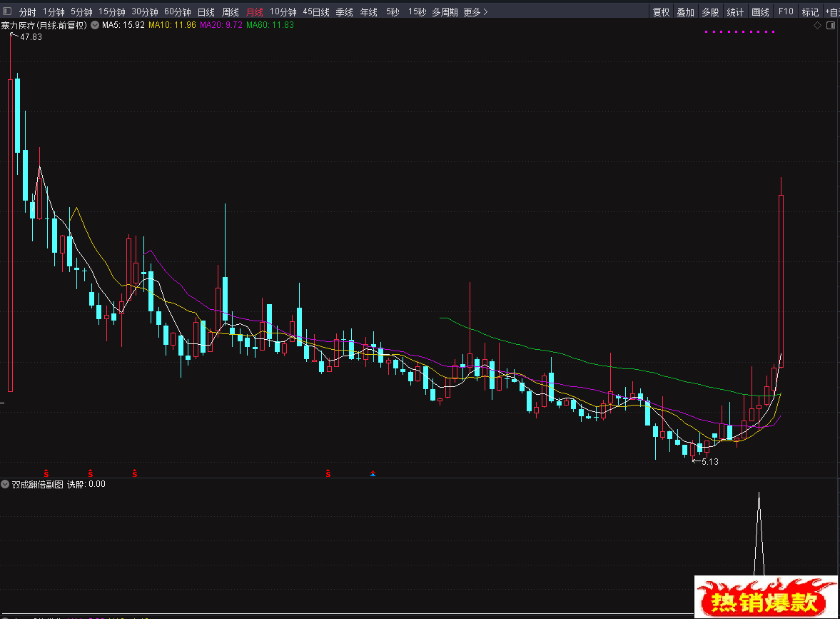Screen dimensions: 840x619
Task: Select the 15分钟 period tab
Action: 112,12
